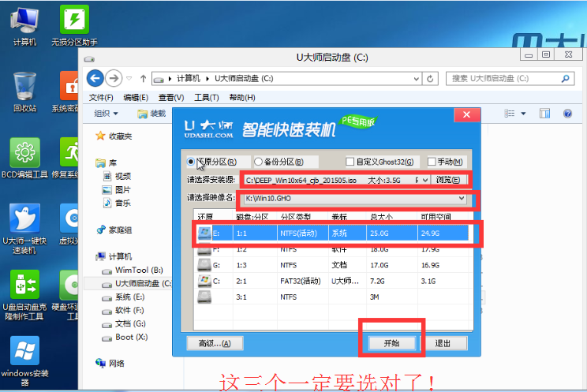Enable the 自定义Ghost32 checkbox
The width and height of the screenshot is (587, 392).
tap(350, 162)
